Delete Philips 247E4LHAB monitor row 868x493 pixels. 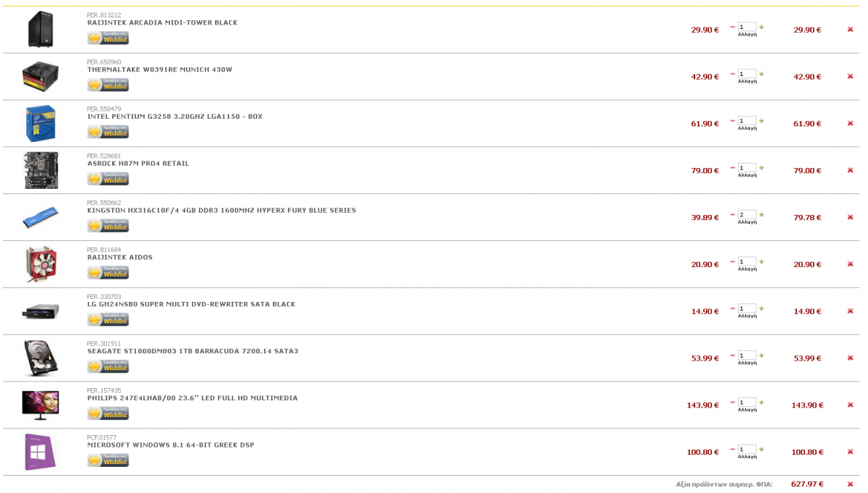pyautogui.click(x=850, y=405)
